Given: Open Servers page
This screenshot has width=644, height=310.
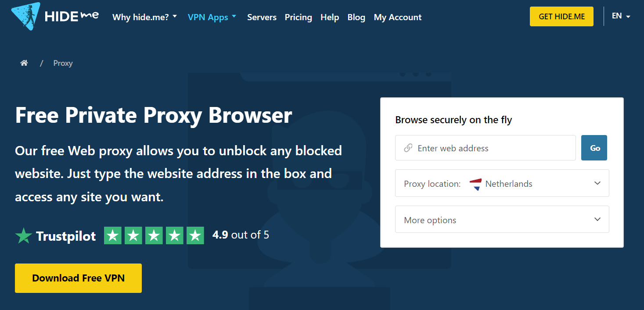Looking at the screenshot, I should tap(262, 17).
